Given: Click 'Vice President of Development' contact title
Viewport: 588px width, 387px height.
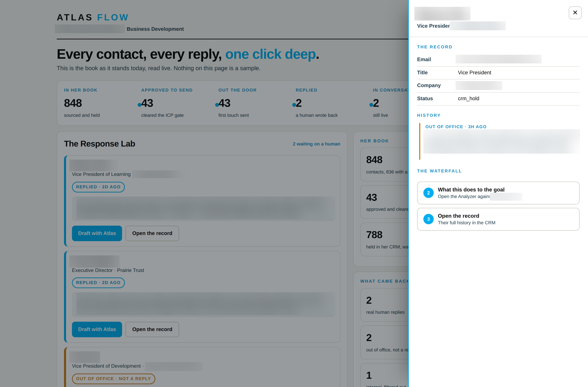Looking at the screenshot, I should point(106,366).
